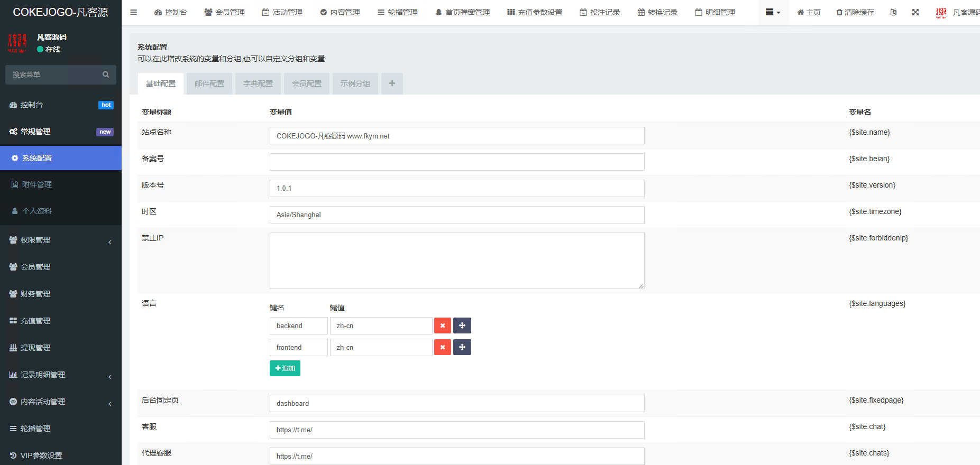This screenshot has width=980, height=465.
Task: Click the green 追加 button
Action: tap(285, 368)
